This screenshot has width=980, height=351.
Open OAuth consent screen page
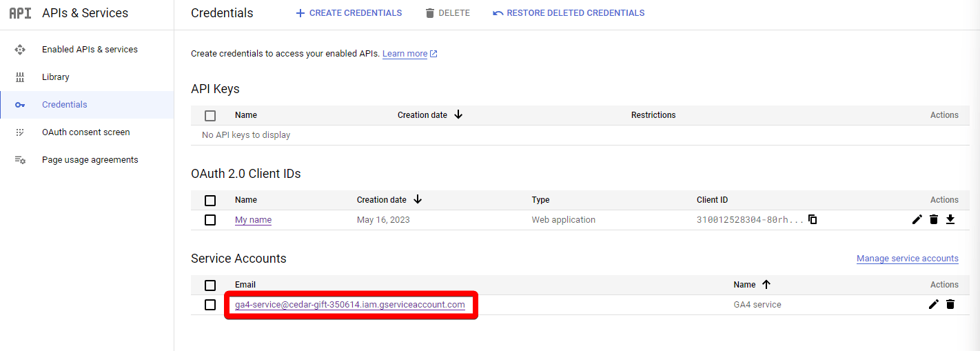87,132
